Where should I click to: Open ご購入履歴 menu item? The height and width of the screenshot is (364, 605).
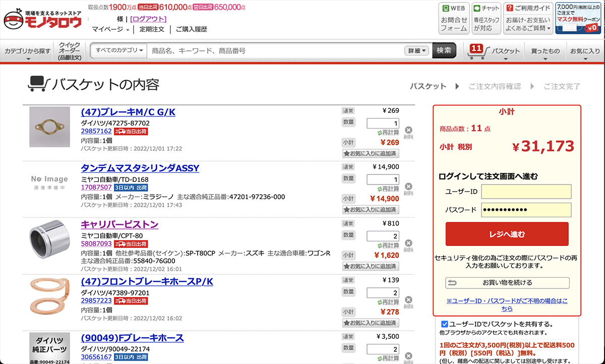click(x=192, y=29)
